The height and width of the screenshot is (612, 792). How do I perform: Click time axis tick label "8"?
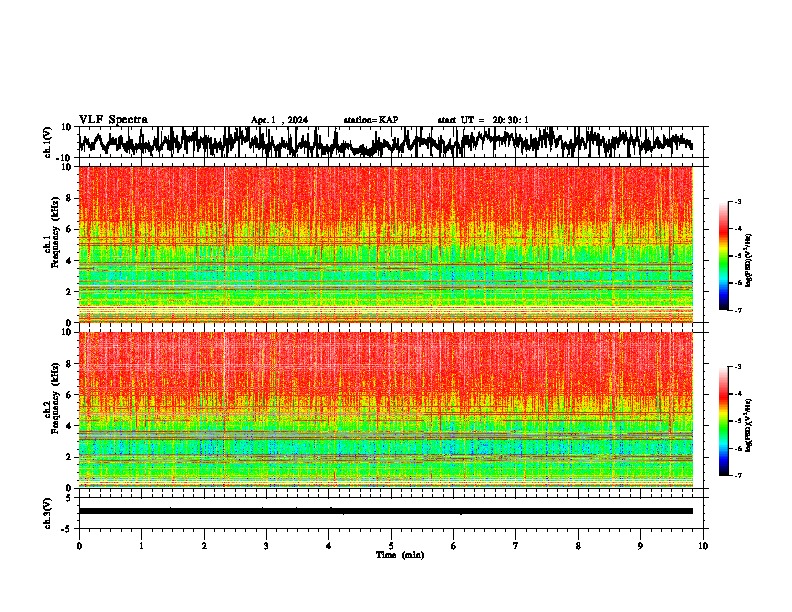click(x=578, y=546)
